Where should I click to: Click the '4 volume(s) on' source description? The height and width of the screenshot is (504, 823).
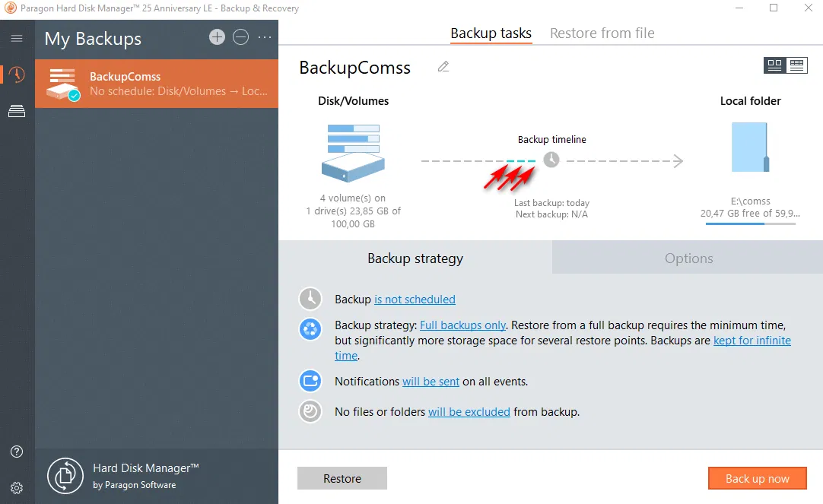coord(353,198)
